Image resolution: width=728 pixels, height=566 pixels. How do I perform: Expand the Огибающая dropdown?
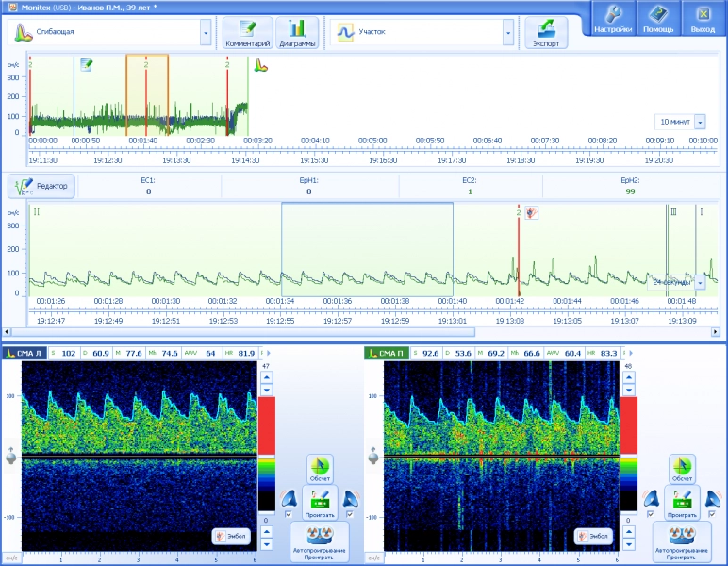coord(206,33)
